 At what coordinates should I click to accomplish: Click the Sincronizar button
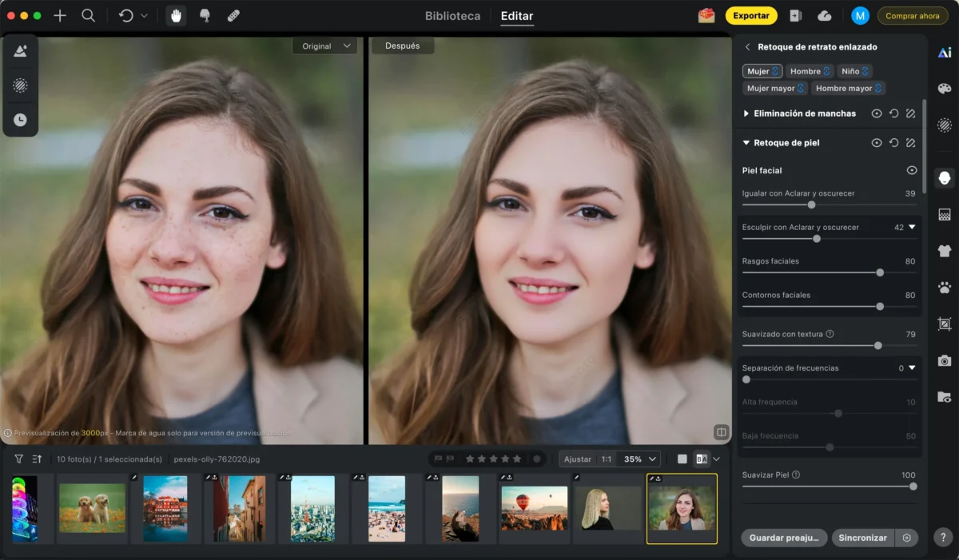pyautogui.click(x=862, y=538)
